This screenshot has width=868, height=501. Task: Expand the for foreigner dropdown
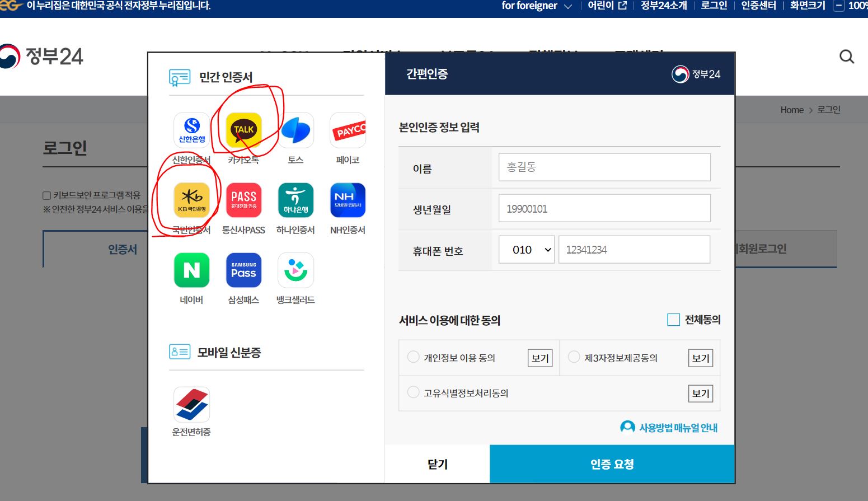(537, 6)
